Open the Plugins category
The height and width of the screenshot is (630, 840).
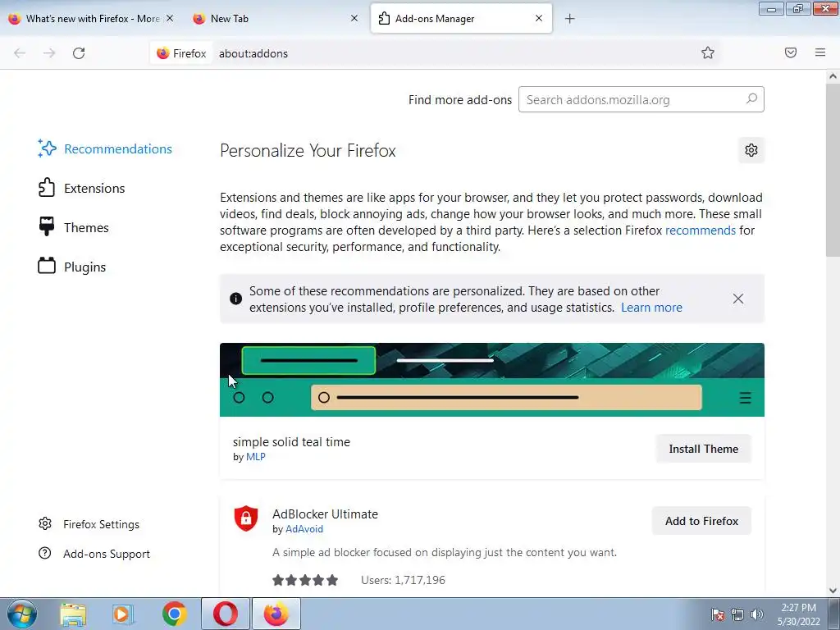click(x=72, y=267)
